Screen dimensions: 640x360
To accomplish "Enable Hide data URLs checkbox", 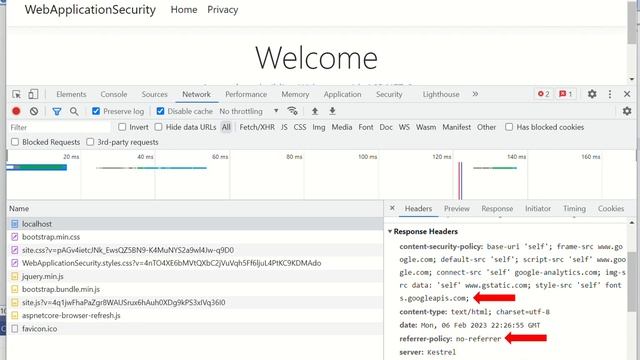I will [x=158, y=127].
